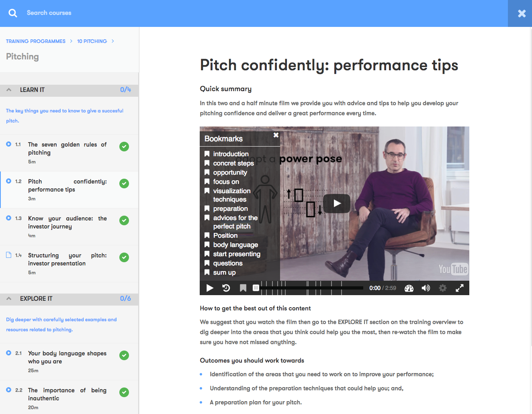Jump to visualization techniques bookmark
Image resolution: width=532 pixels, height=414 pixels.
231,195
